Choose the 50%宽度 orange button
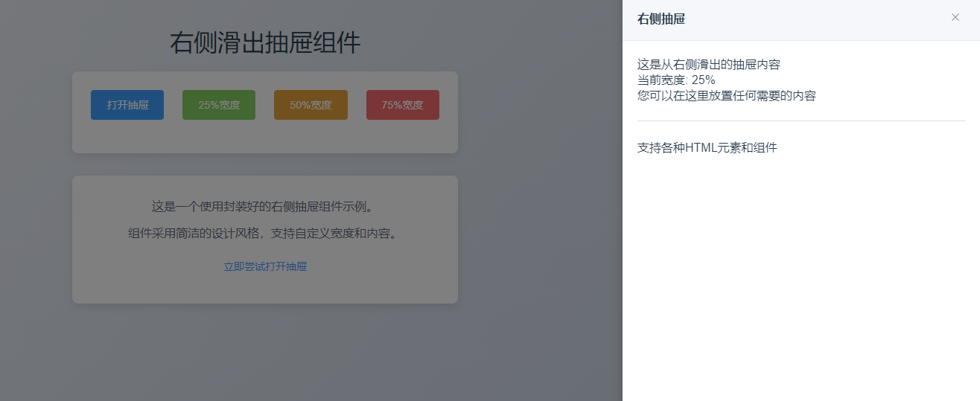980x401 pixels. (x=311, y=105)
